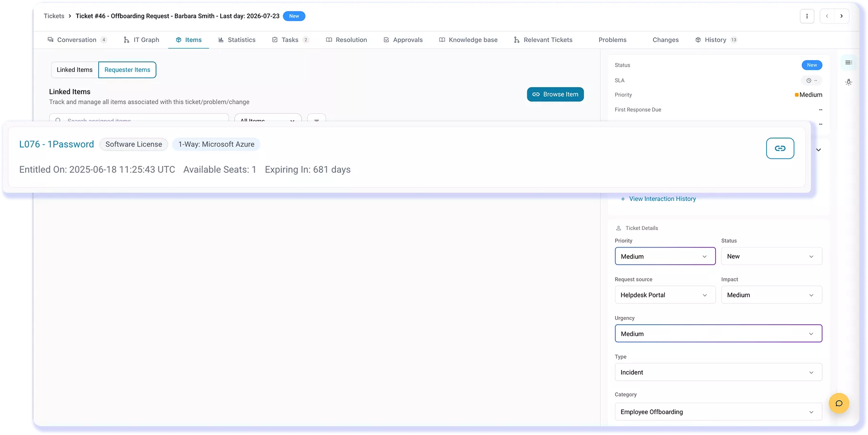Open L076 - 1Password license link

point(57,144)
